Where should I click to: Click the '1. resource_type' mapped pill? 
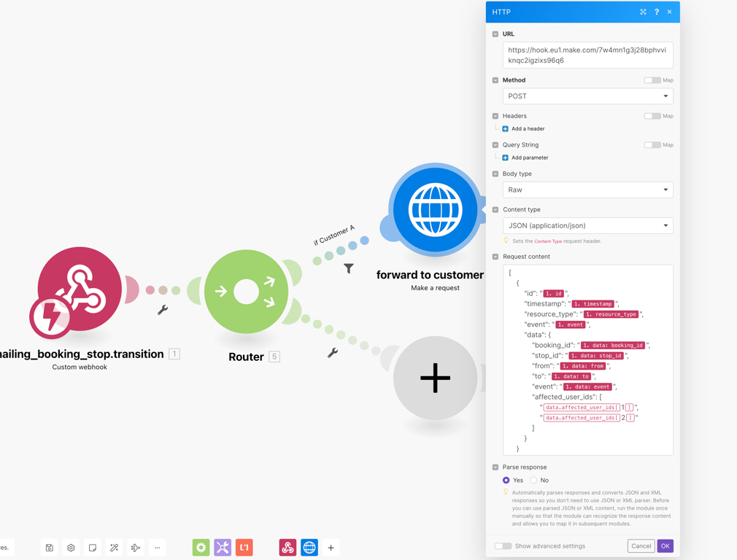(611, 314)
